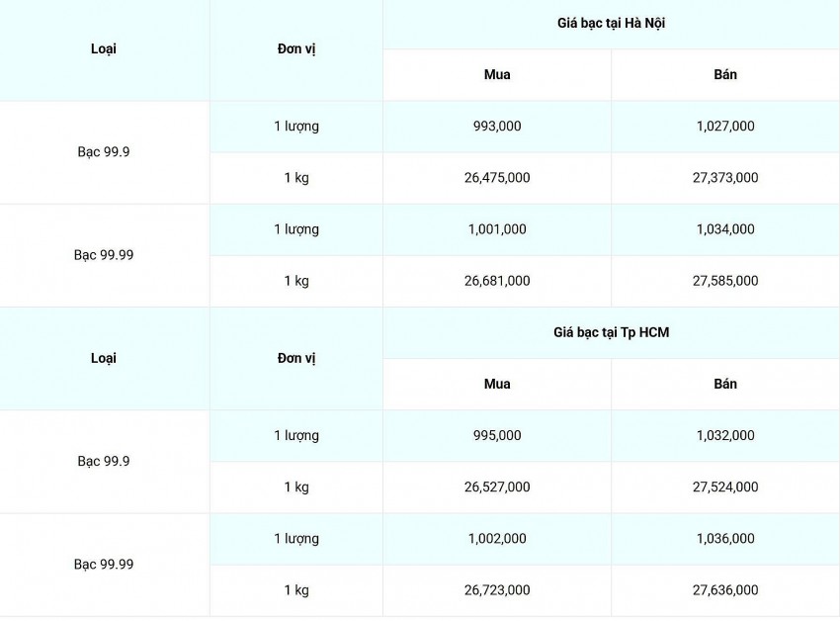Click the 26,723,000 value
This screenshot has width=840, height=621.
pos(497,590)
